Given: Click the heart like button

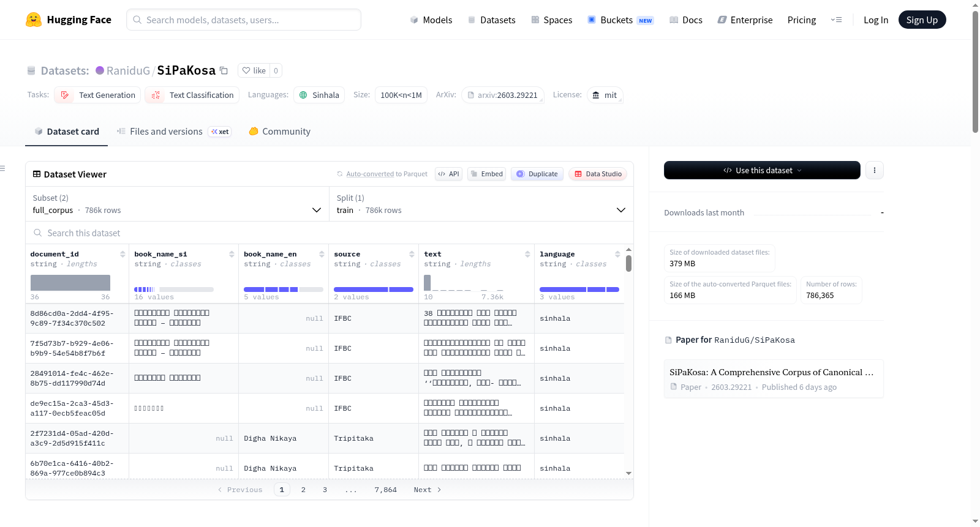Looking at the screenshot, I should tap(254, 70).
